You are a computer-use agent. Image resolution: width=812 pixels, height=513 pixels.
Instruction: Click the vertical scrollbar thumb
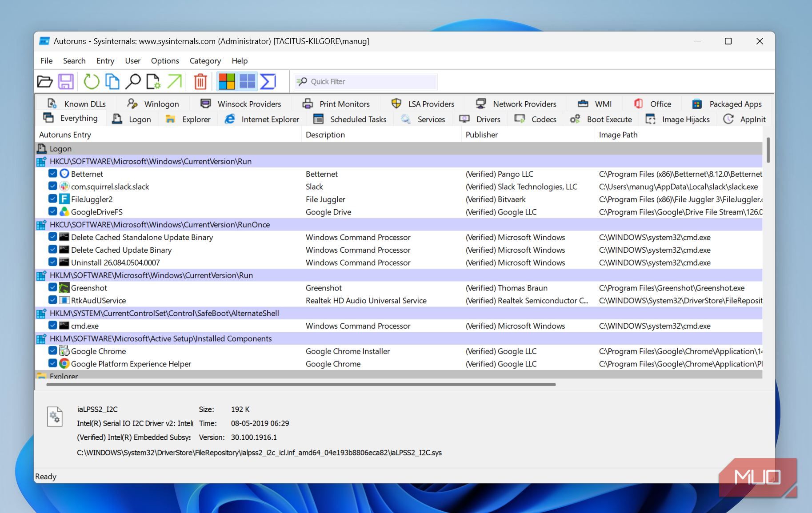click(x=768, y=150)
